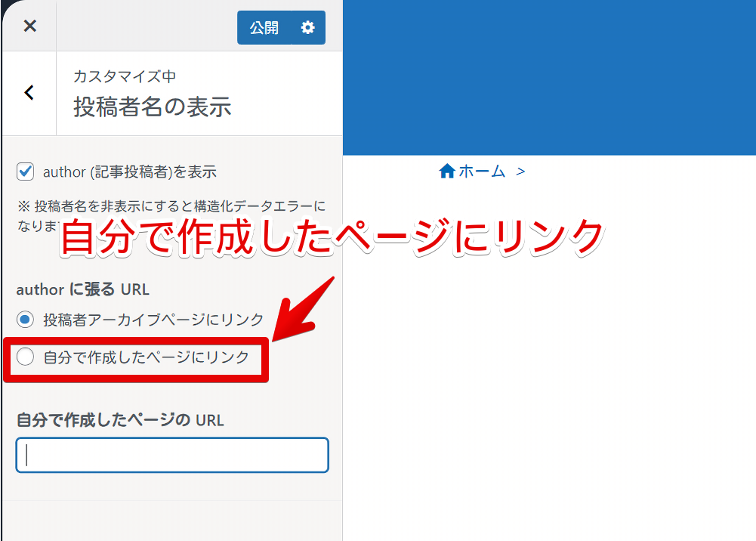Select 自分で作成したページにリンク radio button

(x=25, y=357)
